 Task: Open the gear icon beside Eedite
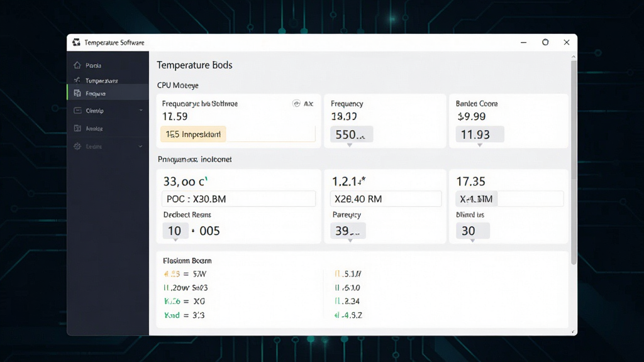coord(77,146)
